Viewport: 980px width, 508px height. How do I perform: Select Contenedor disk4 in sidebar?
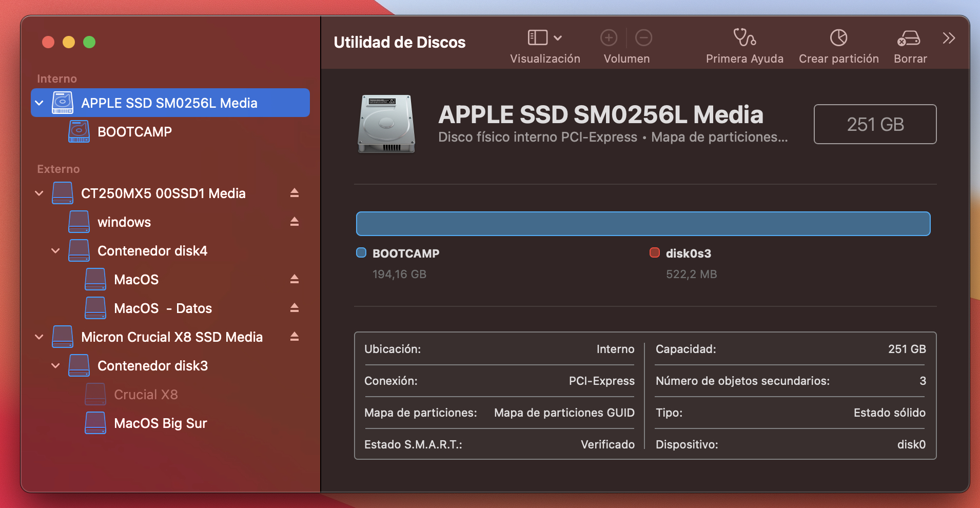pos(170,250)
